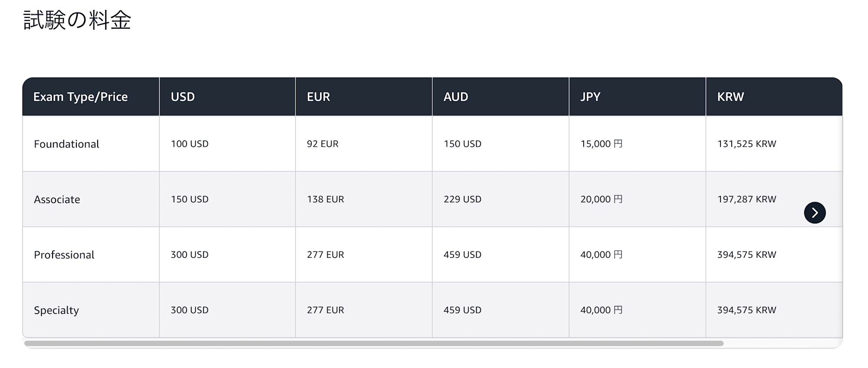Click the 138 EUR Associate price
Screen dimensions: 868x368
pos(325,199)
